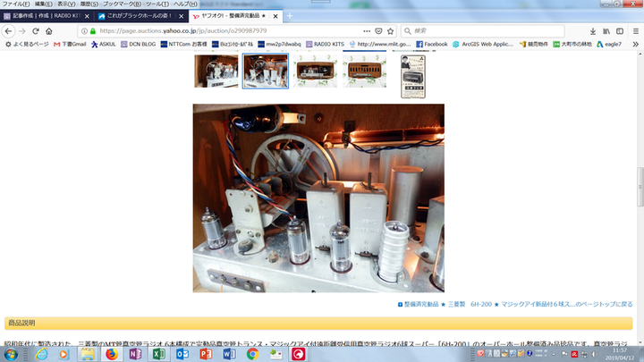Screen dimensions: 644x362
Task: Click the page vertical scrollbar thumb
Action: click(x=640, y=187)
